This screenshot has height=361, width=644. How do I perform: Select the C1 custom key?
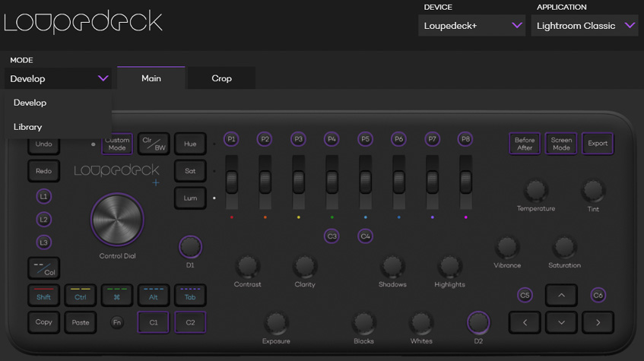[154, 322]
